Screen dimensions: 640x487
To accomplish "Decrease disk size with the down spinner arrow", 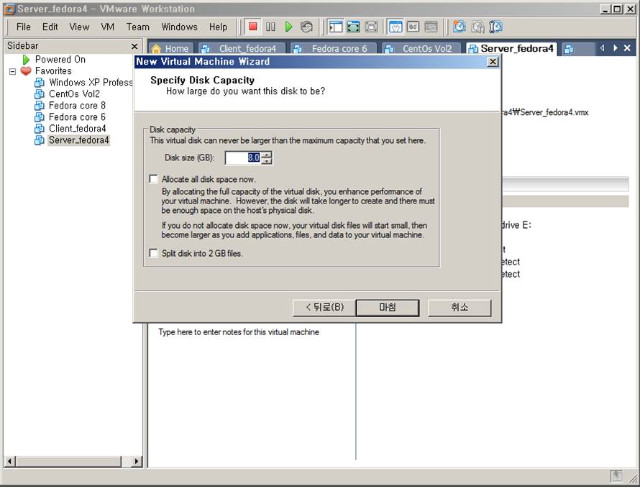I will tap(267, 161).
